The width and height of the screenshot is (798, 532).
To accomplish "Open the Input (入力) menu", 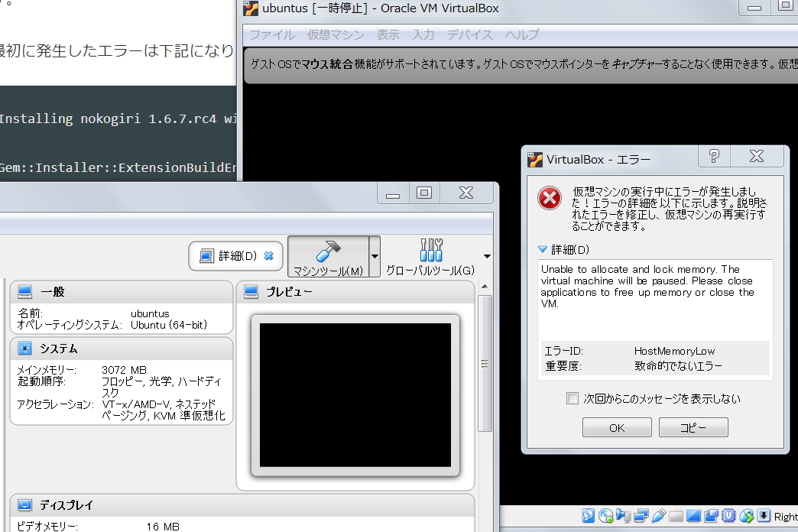I will (423, 34).
